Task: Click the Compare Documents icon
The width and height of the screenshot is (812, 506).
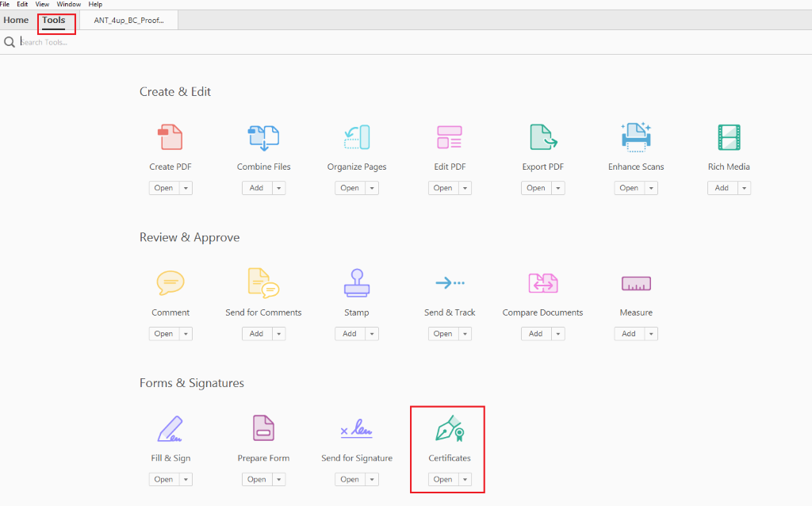Action: (543, 283)
